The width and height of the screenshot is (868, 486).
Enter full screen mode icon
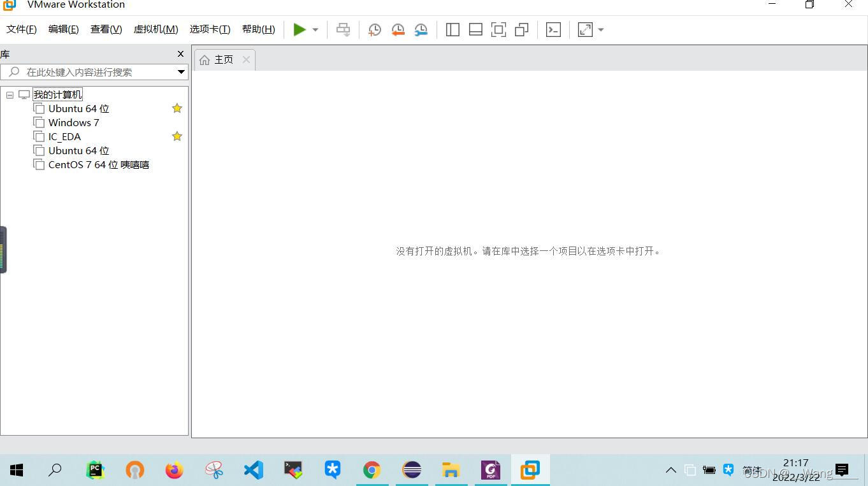point(498,30)
